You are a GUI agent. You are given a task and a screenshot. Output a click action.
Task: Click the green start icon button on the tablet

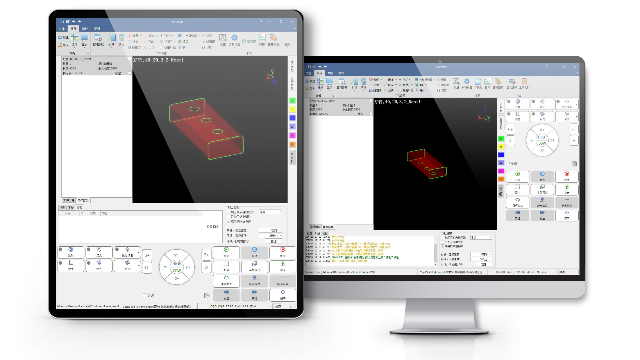[x=226, y=253]
